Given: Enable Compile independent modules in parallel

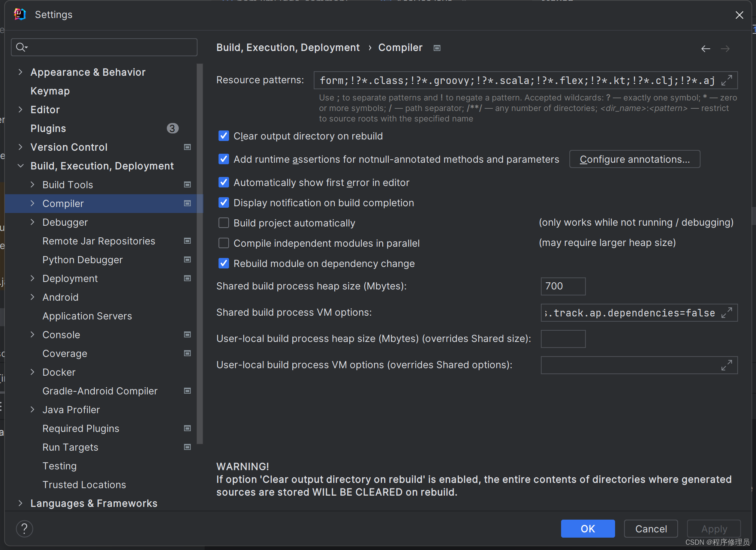Looking at the screenshot, I should pyautogui.click(x=224, y=243).
